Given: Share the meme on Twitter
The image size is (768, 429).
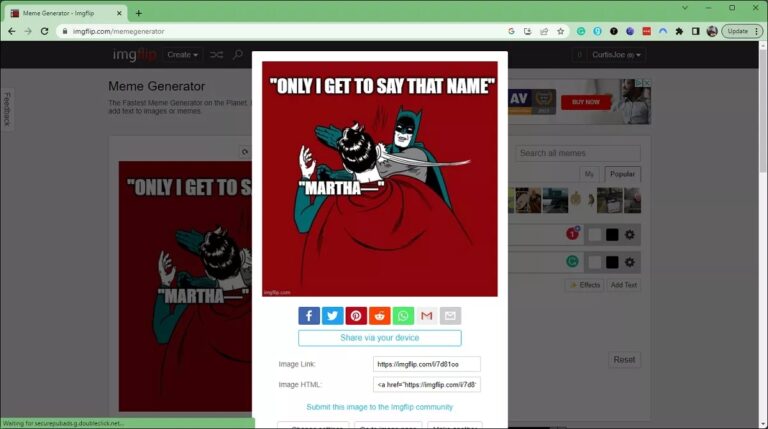Looking at the screenshot, I should pos(332,316).
